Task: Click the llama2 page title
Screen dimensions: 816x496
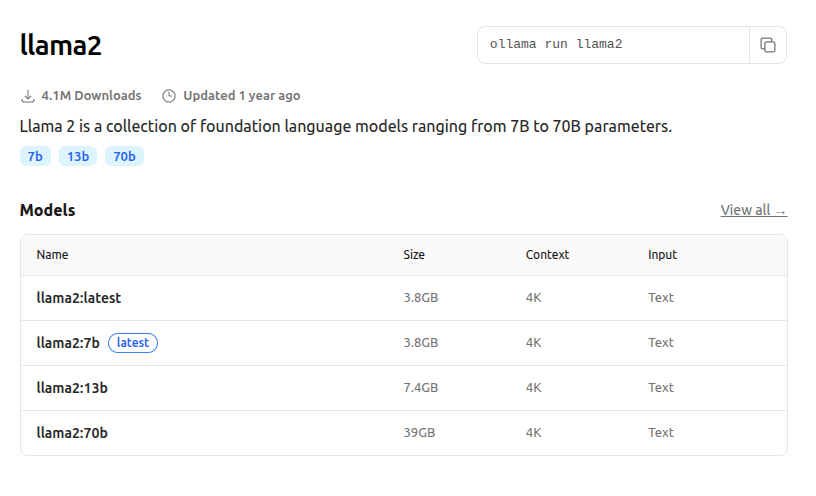Action: click(60, 45)
